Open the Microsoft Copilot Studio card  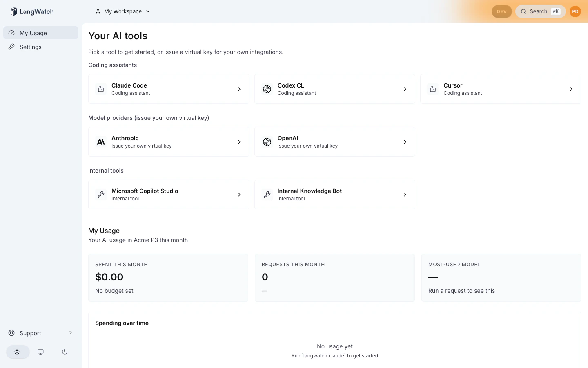point(169,195)
